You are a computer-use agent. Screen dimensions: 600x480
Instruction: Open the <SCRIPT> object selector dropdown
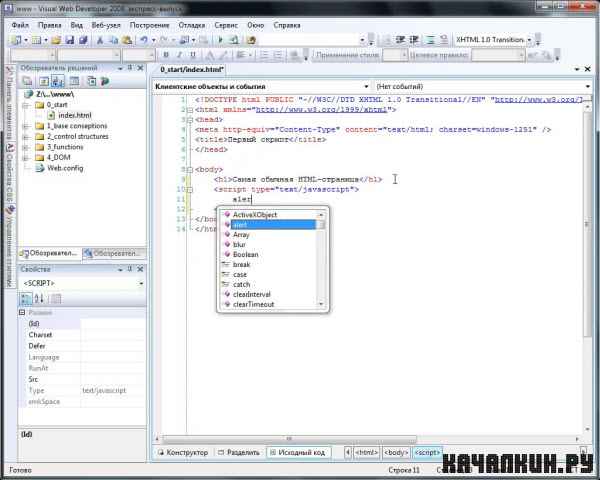[x=141, y=283]
